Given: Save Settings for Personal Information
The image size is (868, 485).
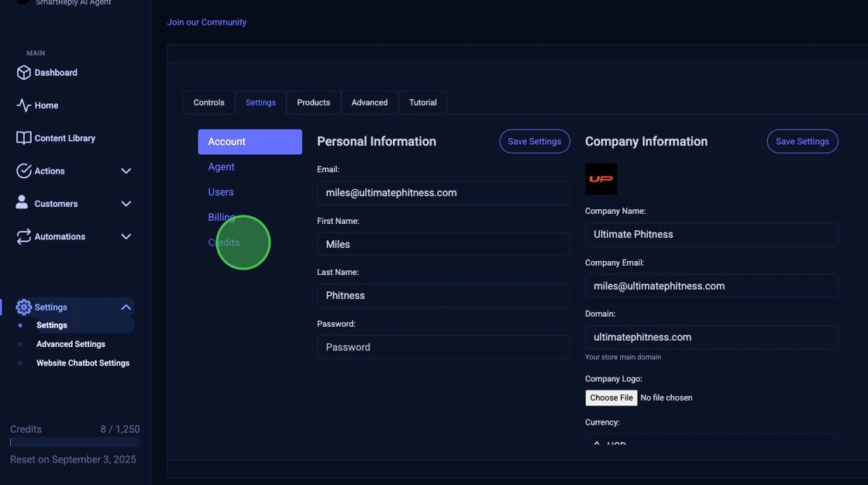Looking at the screenshot, I should pyautogui.click(x=534, y=142).
